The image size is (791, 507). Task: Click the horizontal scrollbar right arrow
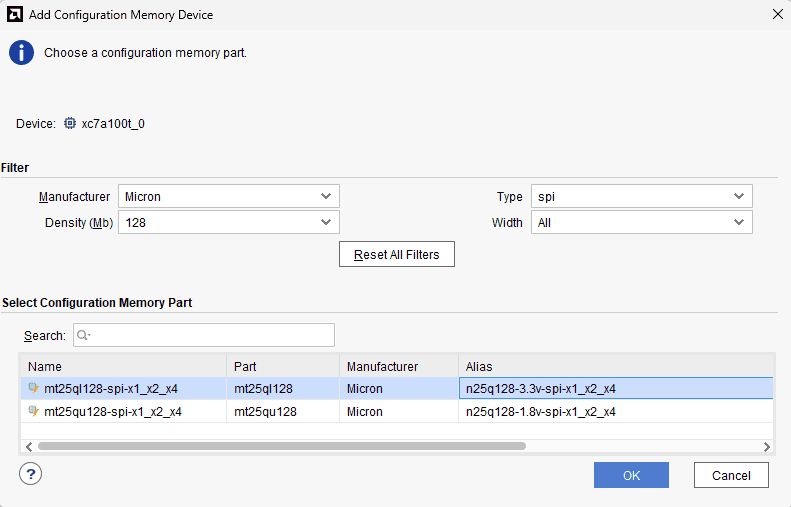pyautogui.click(x=767, y=446)
